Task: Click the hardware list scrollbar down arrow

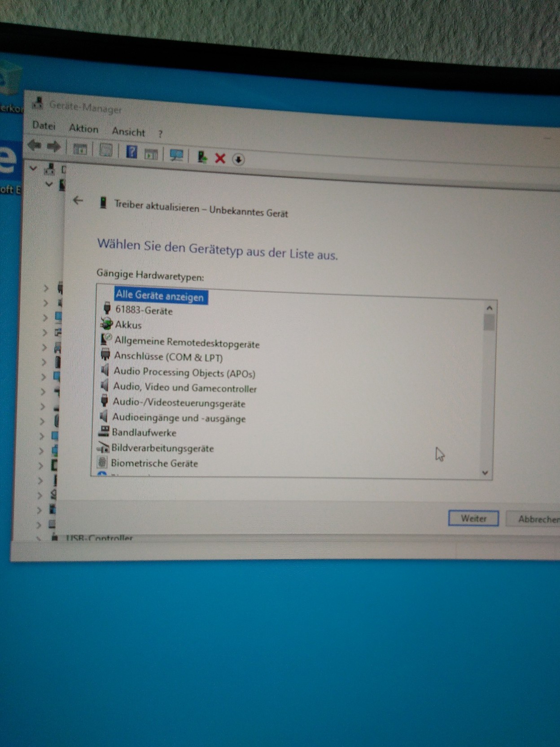Action: 485,473
